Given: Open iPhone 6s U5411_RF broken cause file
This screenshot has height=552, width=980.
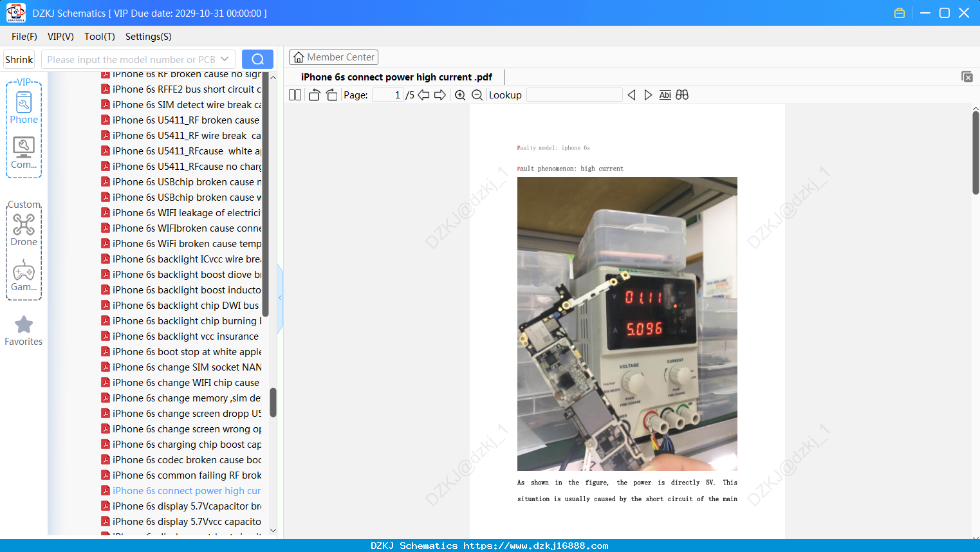Looking at the screenshot, I should (x=185, y=120).
